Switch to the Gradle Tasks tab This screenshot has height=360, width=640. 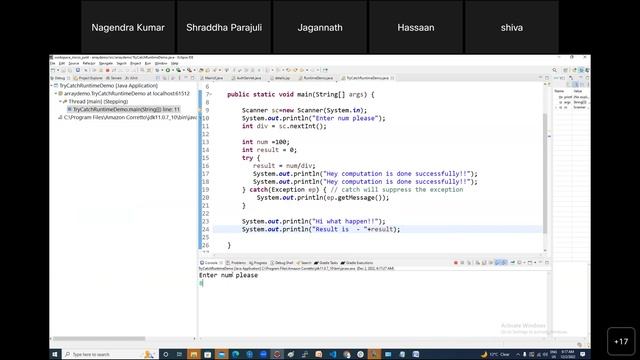(x=326, y=263)
